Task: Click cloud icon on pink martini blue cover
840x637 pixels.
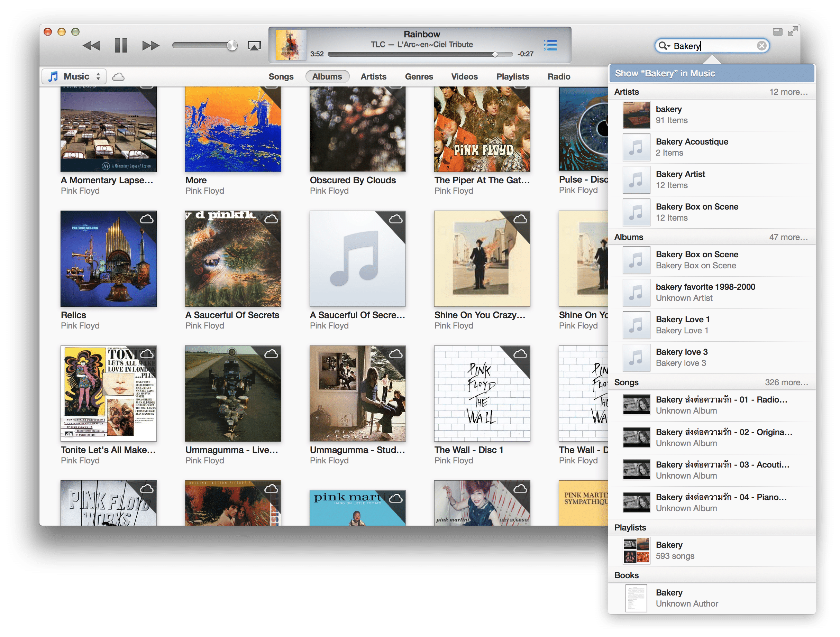Action: (x=396, y=498)
